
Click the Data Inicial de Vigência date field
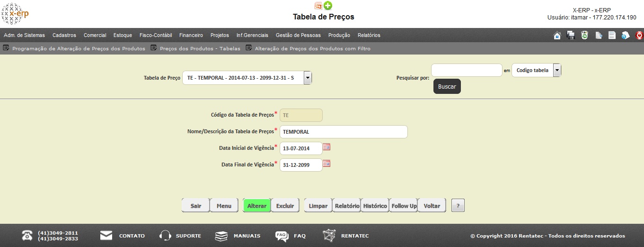click(x=301, y=148)
